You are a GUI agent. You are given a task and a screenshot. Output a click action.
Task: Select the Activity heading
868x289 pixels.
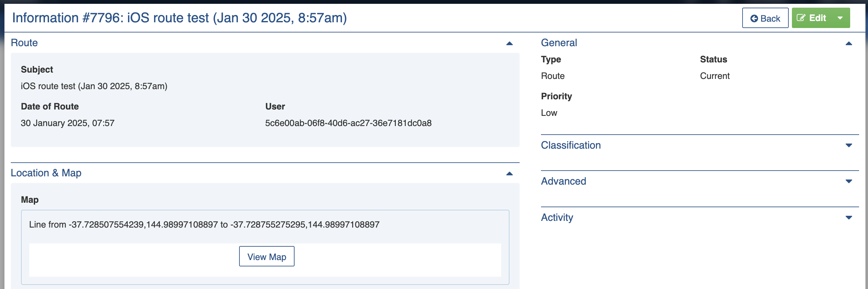click(x=557, y=217)
